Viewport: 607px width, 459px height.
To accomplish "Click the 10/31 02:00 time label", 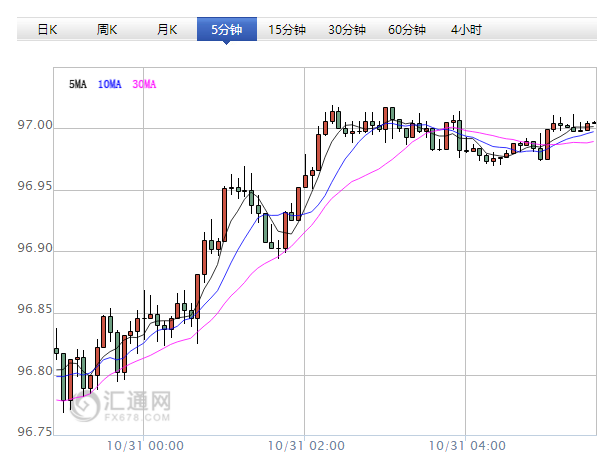I will click(306, 445).
